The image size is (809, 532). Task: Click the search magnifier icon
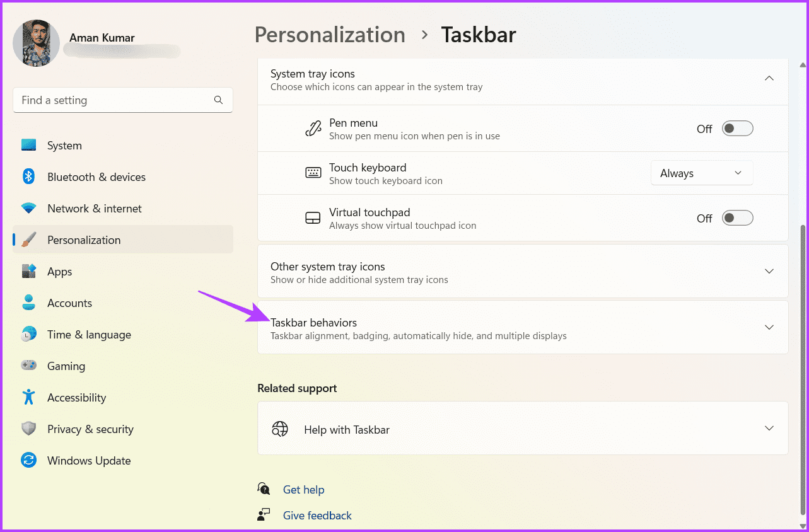point(218,100)
